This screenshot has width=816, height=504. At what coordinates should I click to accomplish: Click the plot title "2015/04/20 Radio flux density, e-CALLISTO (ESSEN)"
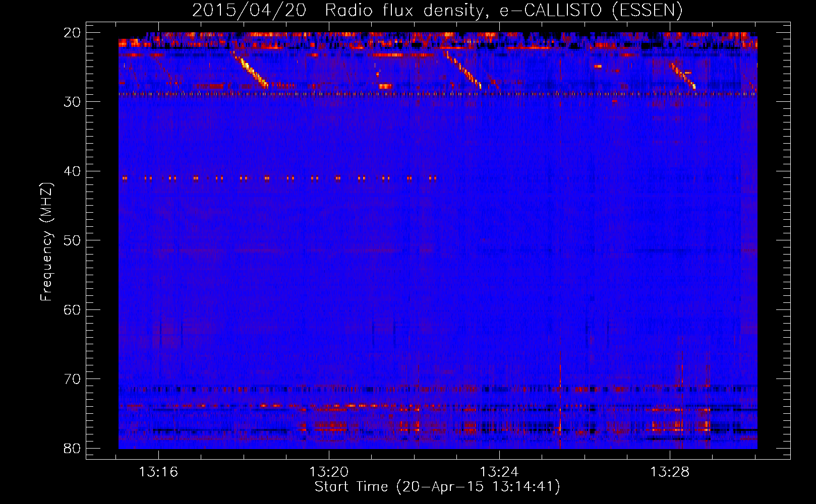[x=437, y=10]
